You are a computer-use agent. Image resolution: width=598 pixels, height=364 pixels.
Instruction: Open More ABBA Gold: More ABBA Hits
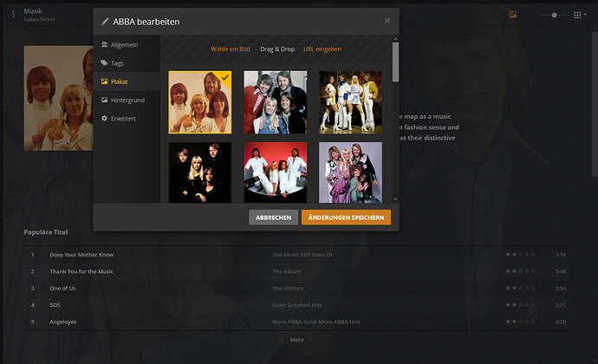315,322
